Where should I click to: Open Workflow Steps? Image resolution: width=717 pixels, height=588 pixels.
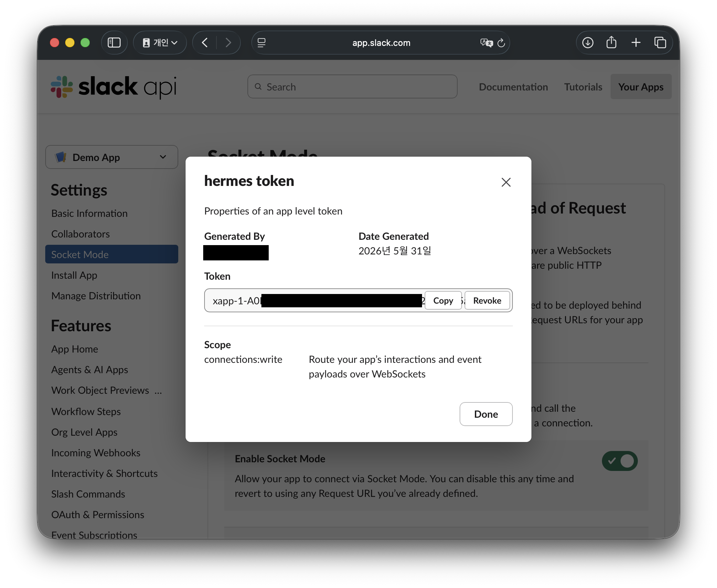pyautogui.click(x=86, y=412)
